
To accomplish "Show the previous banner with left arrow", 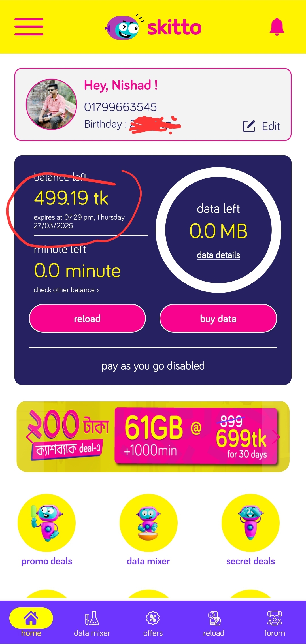I will [30, 437].
